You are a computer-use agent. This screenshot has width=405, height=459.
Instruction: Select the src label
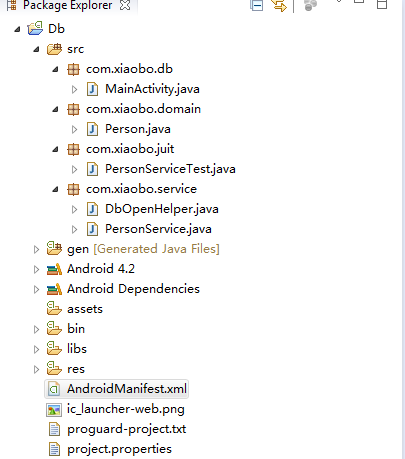point(76,49)
